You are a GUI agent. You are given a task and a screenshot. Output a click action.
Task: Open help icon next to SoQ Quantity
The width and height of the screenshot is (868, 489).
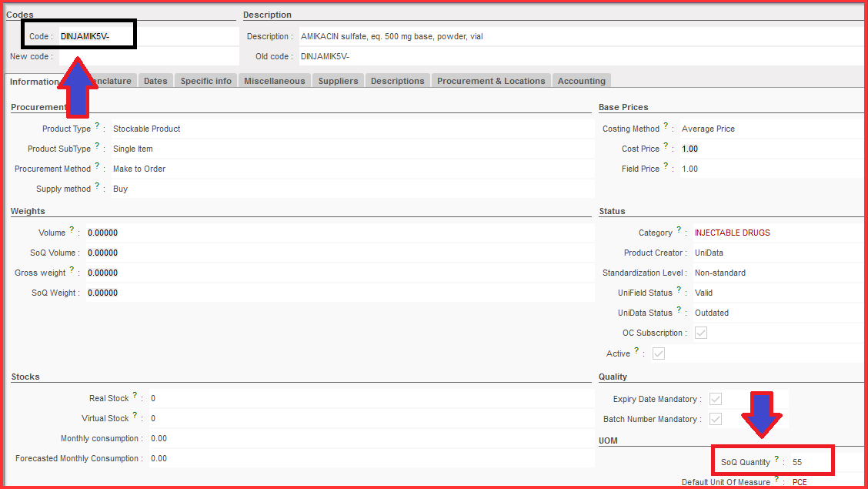pos(776,460)
